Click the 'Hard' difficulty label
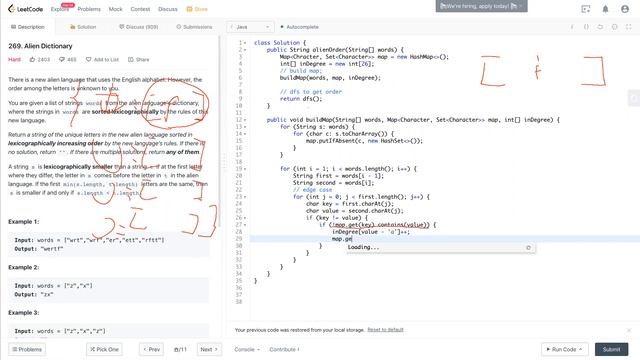Screen dimensions: 640x360 (14, 60)
